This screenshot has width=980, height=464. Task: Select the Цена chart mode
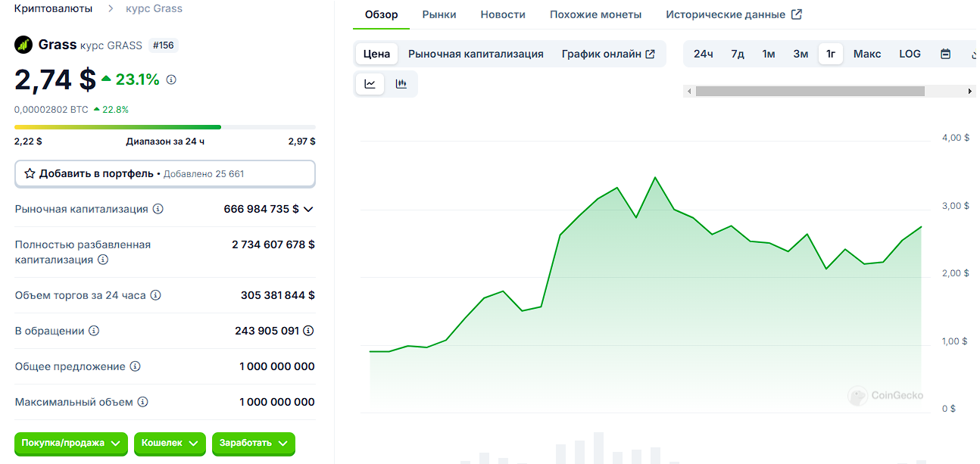pos(376,54)
